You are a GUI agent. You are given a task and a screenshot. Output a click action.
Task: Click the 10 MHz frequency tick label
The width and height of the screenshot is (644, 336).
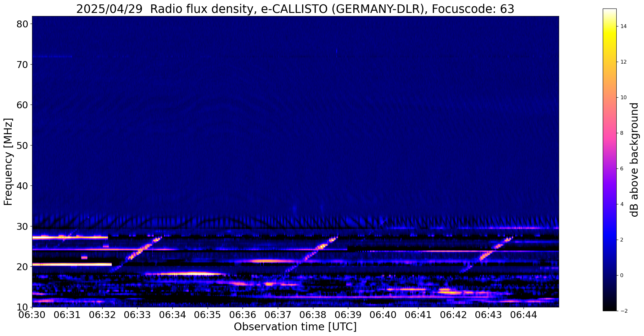point(23,307)
